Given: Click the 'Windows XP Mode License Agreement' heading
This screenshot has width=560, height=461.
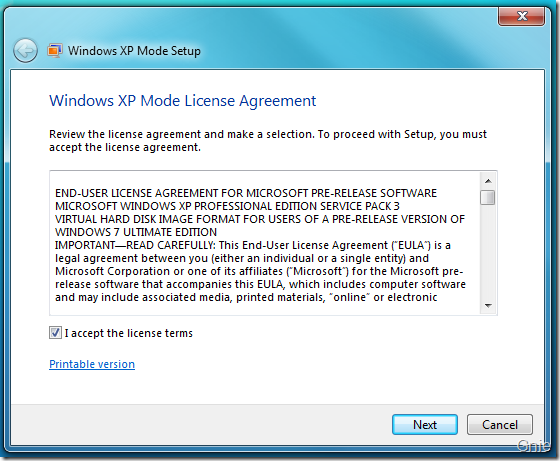Looking at the screenshot, I should tap(182, 101).
